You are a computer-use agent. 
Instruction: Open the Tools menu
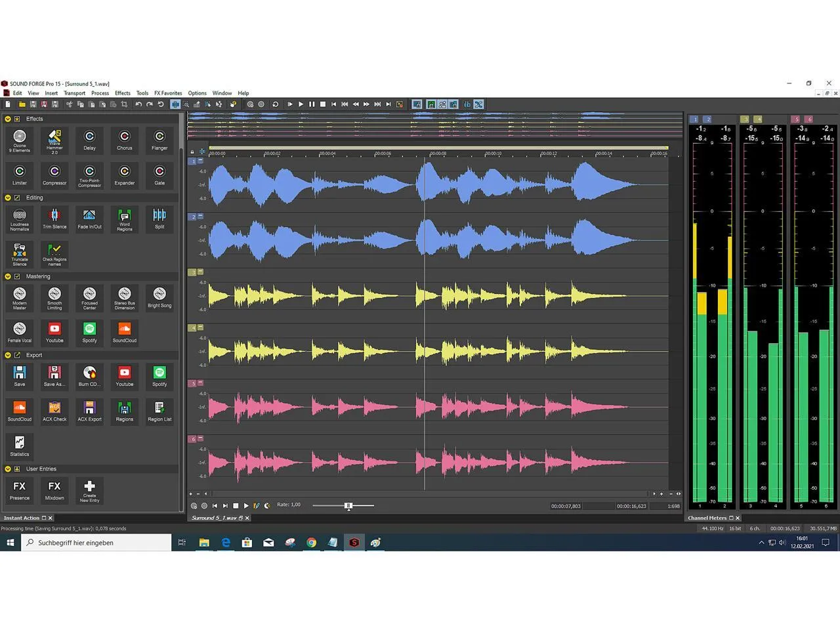point(142,93)
